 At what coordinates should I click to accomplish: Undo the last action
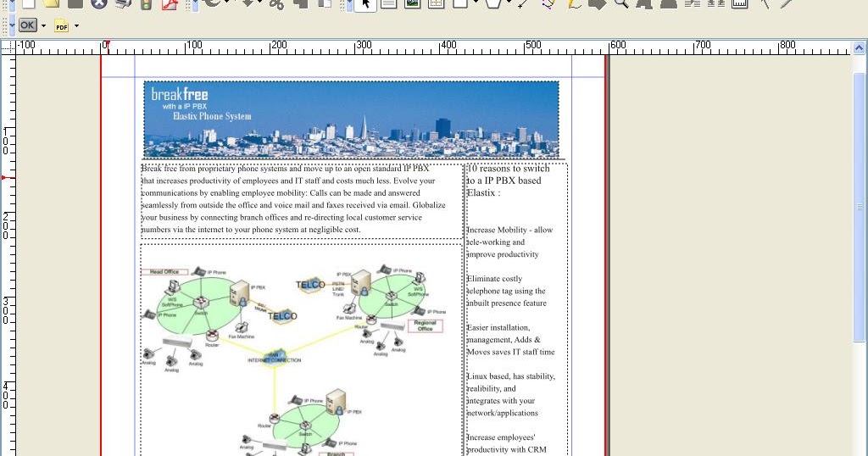click(x=213, y=3)
